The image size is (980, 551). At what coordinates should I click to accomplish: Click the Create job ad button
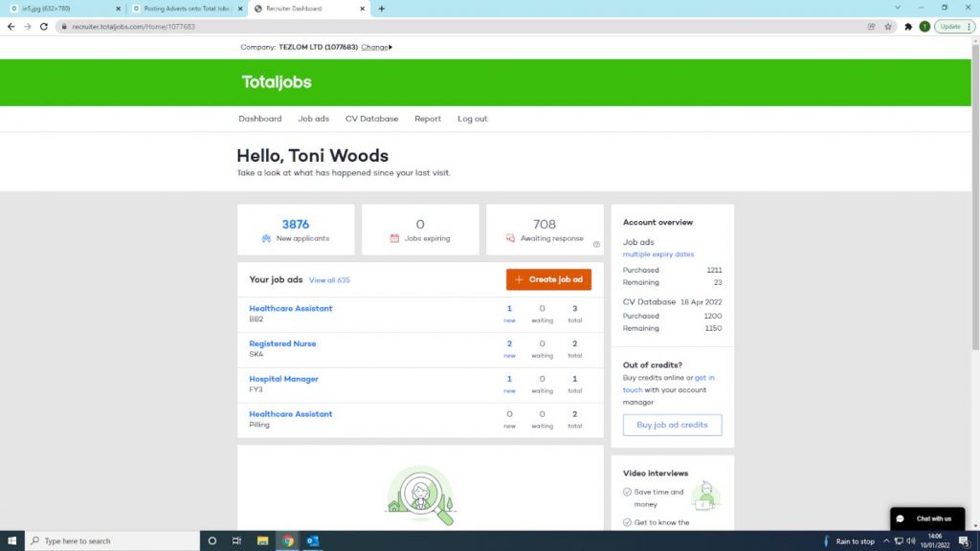click(x=548, y=279)
